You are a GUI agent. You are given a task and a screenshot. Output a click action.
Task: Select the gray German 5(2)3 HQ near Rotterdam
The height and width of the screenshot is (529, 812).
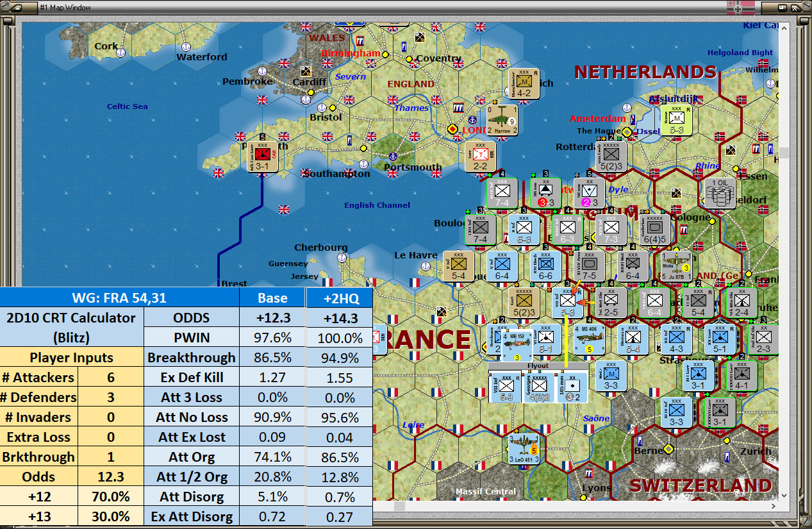click(610, 156)
